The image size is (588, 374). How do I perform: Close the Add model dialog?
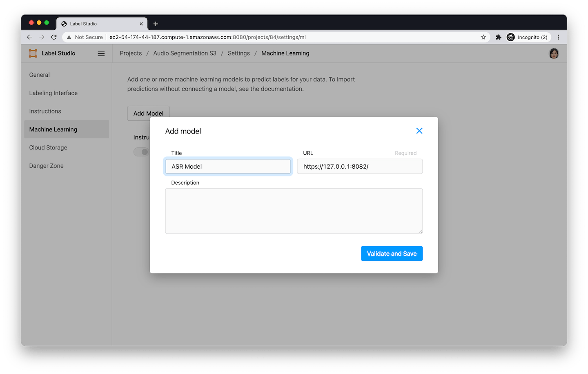[419, 131]
